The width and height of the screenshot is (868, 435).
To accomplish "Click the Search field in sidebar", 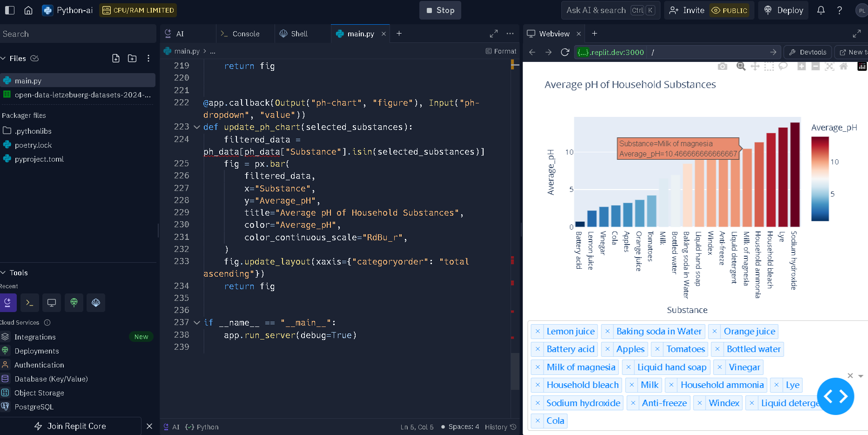I will 78,34.
